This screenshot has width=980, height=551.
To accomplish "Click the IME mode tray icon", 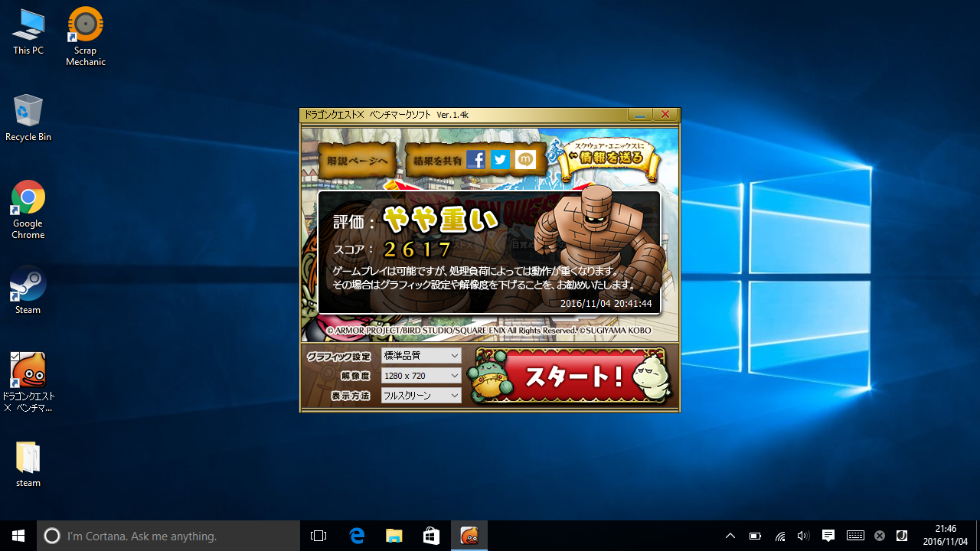I will tap(880, 536).
